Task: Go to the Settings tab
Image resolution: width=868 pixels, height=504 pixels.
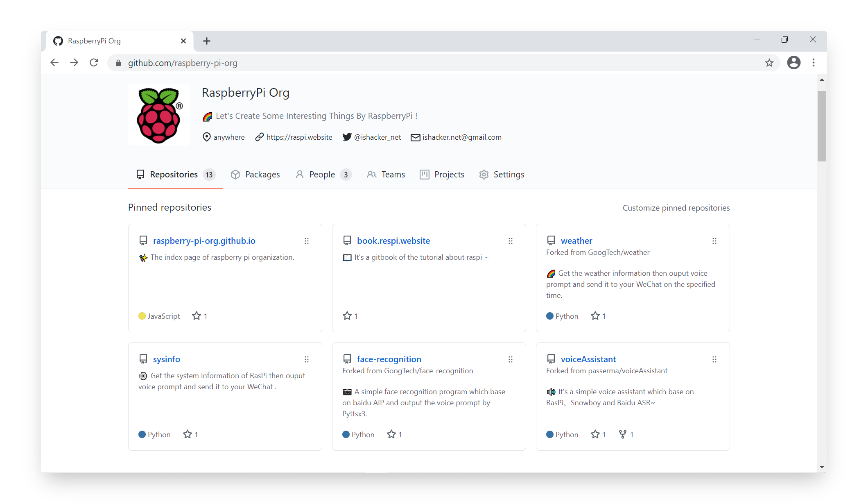Action: [x=502, y=175]
